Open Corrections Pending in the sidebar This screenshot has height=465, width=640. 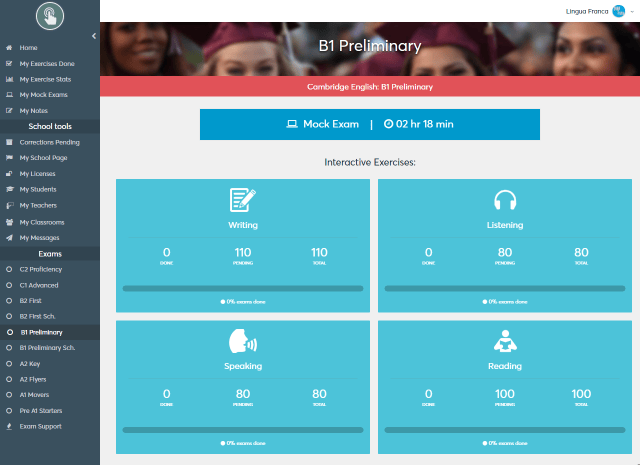[49, 142]
